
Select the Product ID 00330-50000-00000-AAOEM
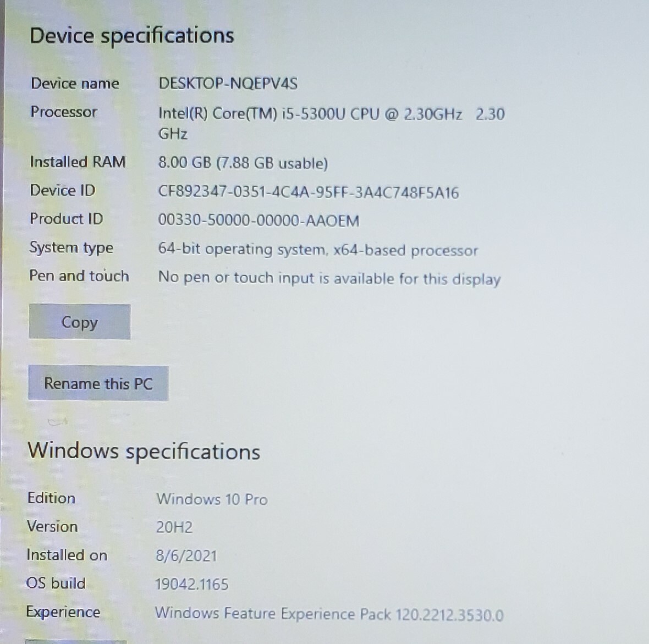pos(258,221)
